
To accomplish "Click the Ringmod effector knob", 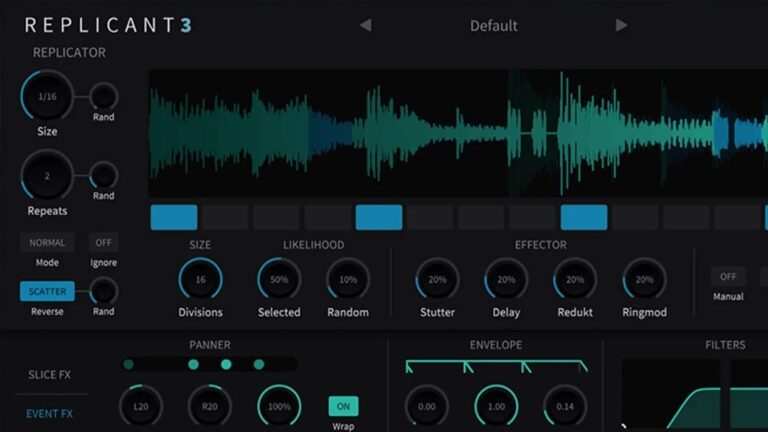I will [x=644, y=279].
